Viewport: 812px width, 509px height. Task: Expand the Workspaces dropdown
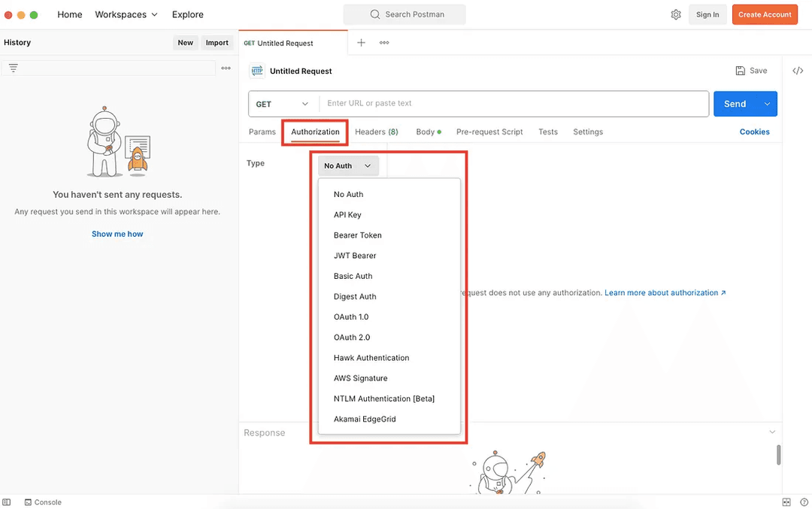tap(126, 14)
